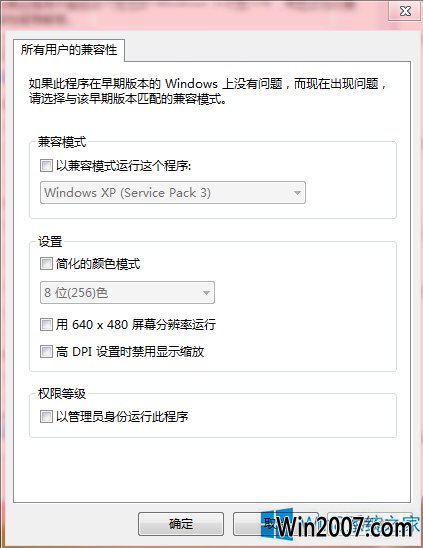Close the compatibility dialog with X

[405, 11]
